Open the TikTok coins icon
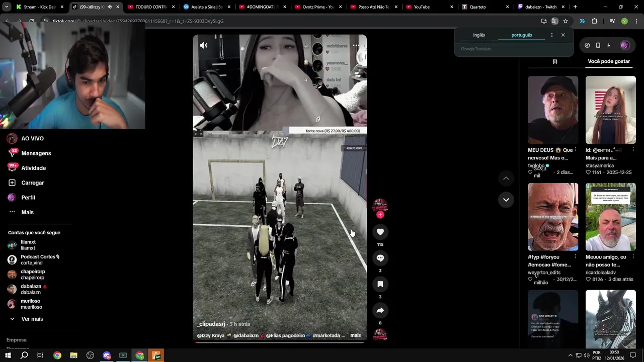 click(587, 45)
